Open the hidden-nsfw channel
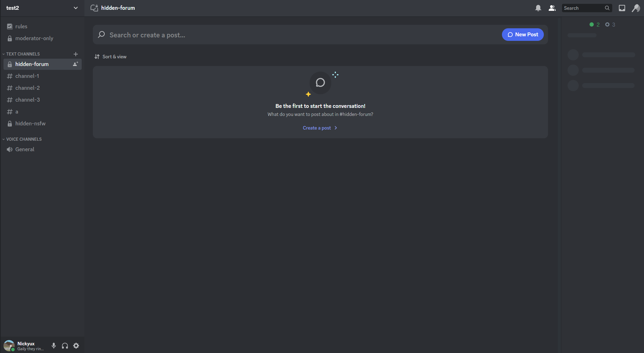Viewport: 644px width, 353px height. pos(42,123)
